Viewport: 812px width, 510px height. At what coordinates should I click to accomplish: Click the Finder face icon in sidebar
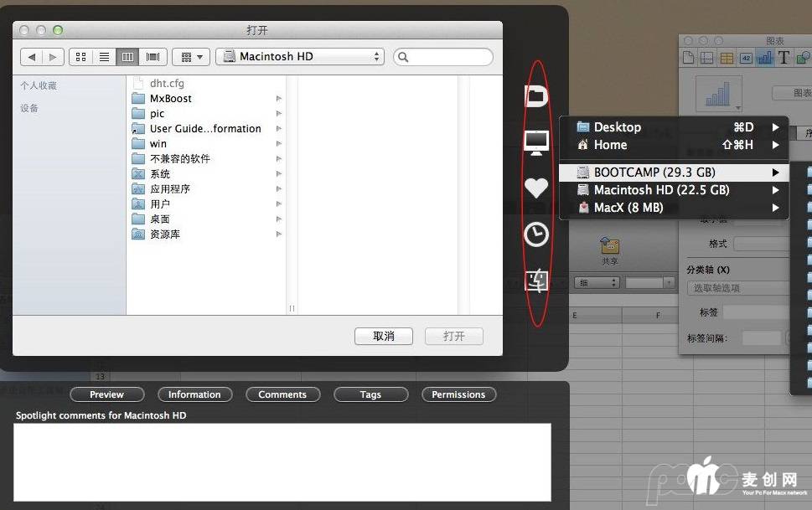pos(536,281)
